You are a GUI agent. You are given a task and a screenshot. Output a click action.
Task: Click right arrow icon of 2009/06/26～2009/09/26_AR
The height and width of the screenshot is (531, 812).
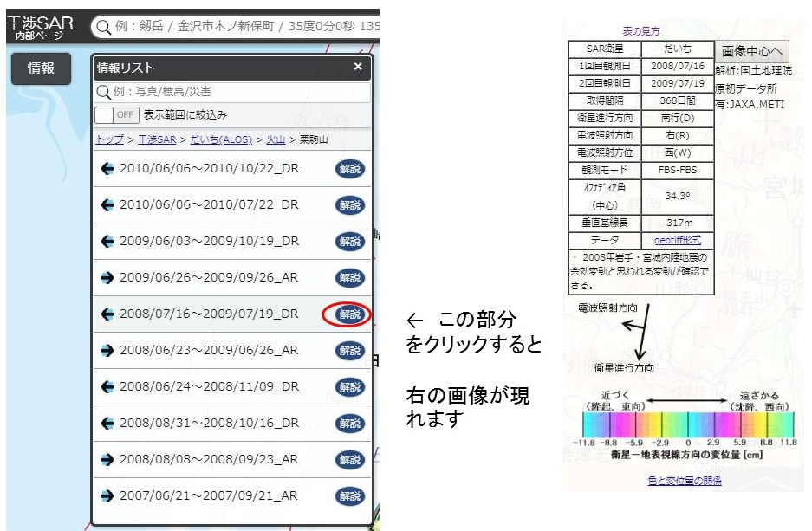click(x=107, y=278)
